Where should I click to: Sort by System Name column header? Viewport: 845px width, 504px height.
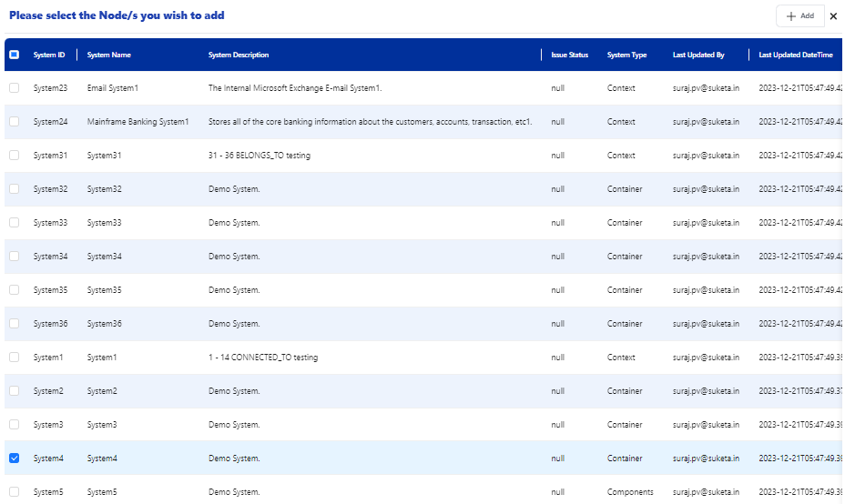pyautogui.click(x=109, y=55)
